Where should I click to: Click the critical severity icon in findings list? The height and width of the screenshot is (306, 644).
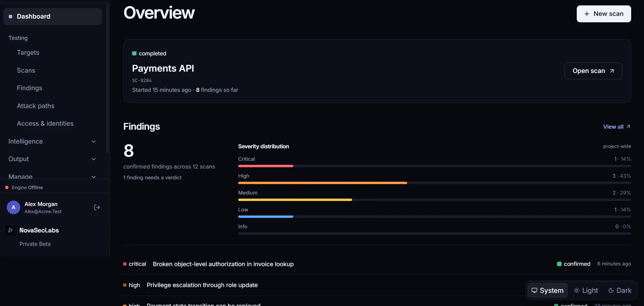125,264
